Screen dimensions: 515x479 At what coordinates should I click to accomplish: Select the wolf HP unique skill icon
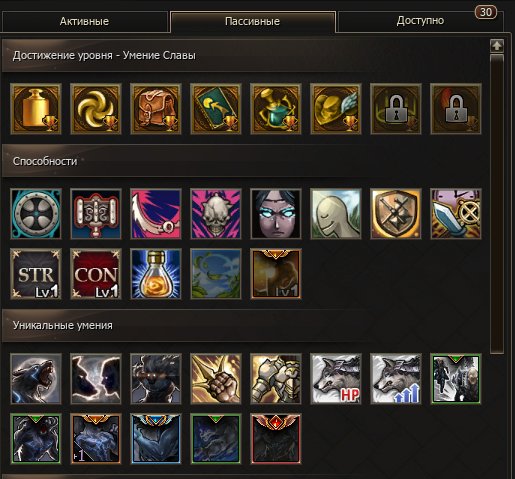point(336,379)
